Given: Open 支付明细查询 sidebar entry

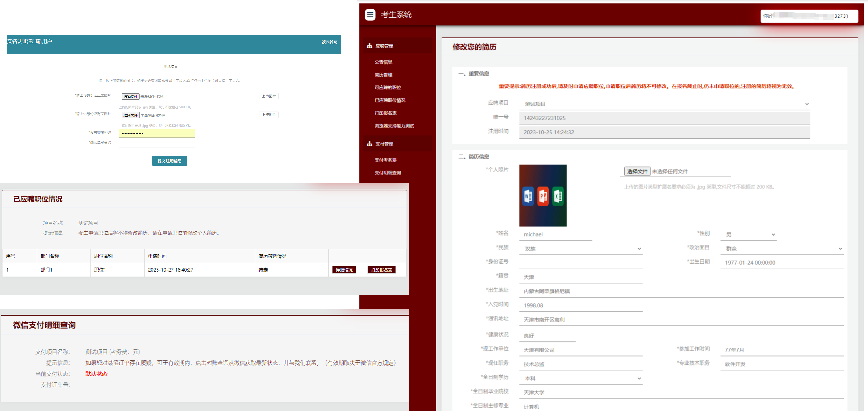Looking at the screenshot, I should point(387,173).
